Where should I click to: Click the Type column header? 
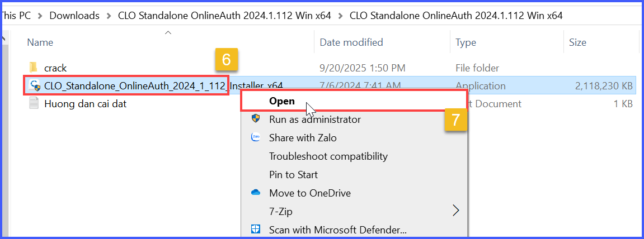point(466,42)
